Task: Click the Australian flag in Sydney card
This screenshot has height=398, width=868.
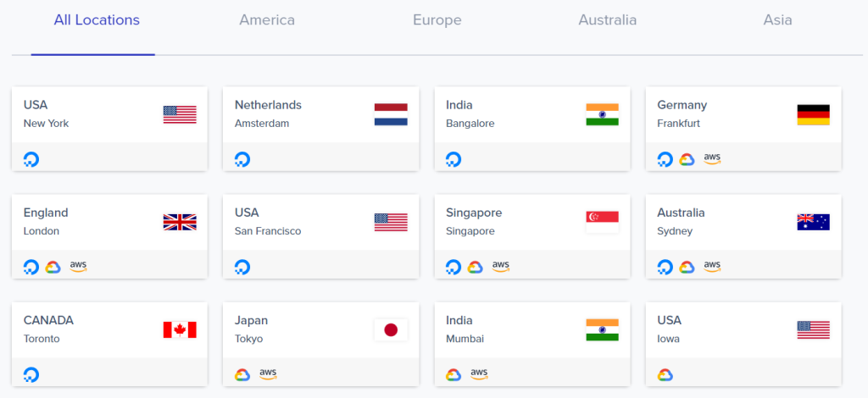Action: (813, 222)
